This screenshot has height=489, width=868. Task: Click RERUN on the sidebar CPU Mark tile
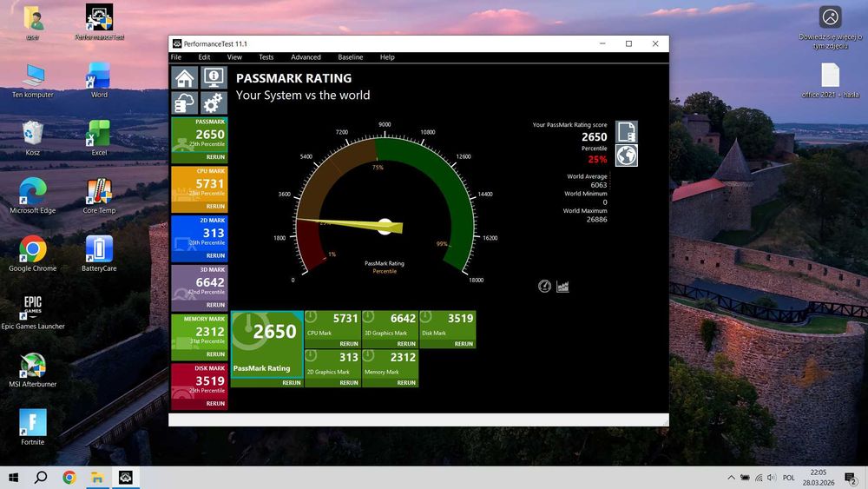tap(215, 207)
